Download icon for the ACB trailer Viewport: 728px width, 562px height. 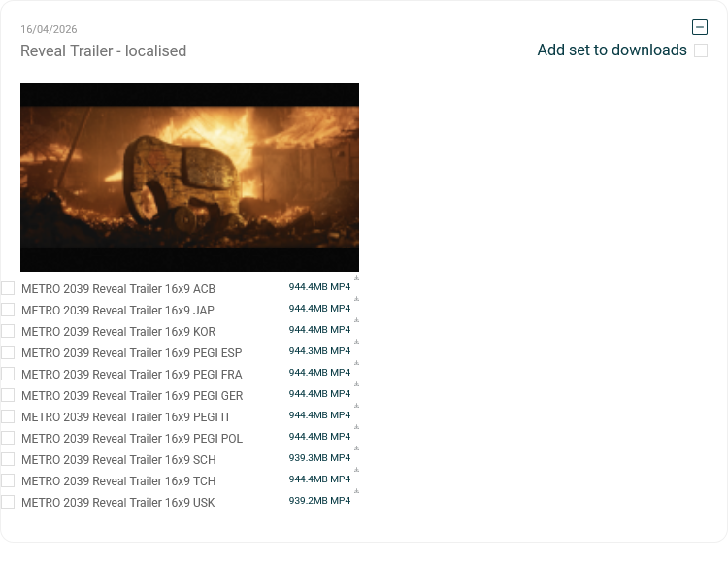click(356, 278)
